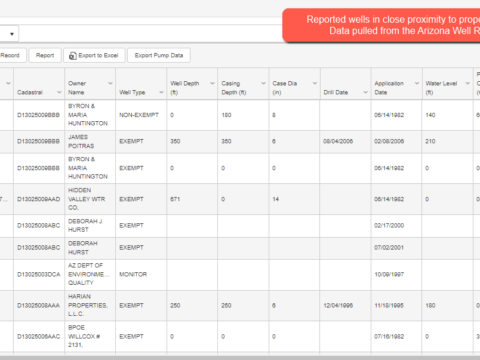The height and width of the screenshot is (360, 480).
Task: Select the JAMES POITRAS row
Action: (240, 142)
